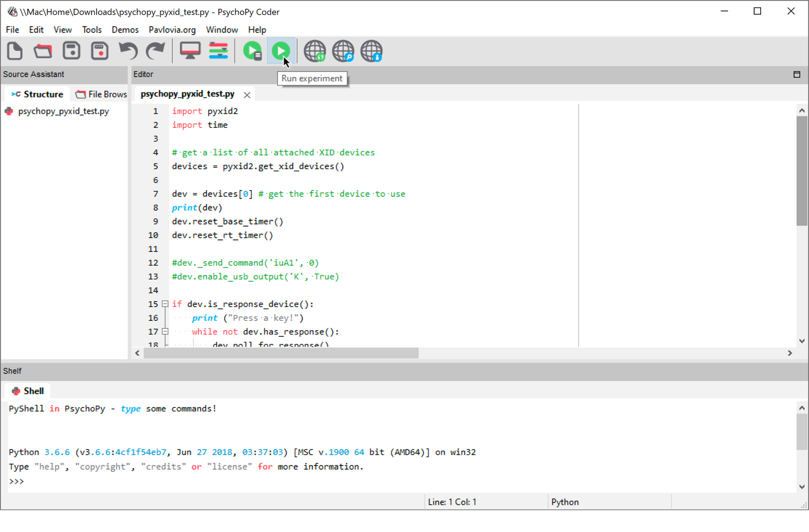The image size is (809, 532).
Task: Close the psychopy_pyxid_test.py editor tab
Action: pos(247,95)
